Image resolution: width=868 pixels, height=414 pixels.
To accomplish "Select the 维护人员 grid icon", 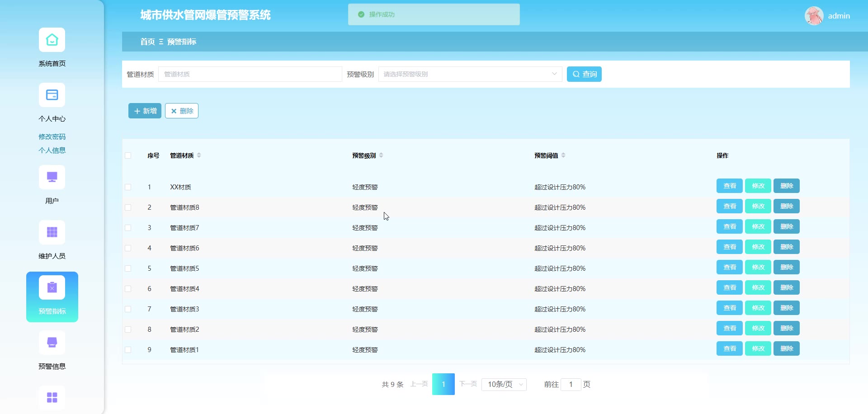I will click(52, 233).
